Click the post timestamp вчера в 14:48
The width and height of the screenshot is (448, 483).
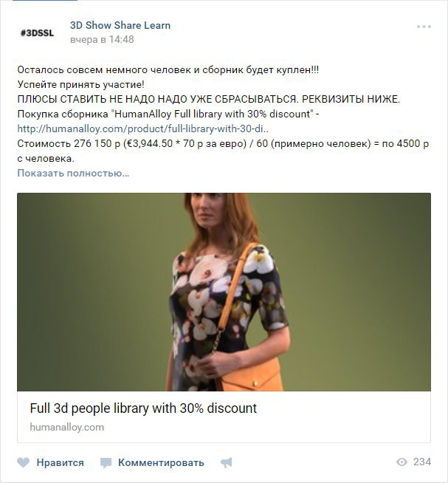[102, 39]
